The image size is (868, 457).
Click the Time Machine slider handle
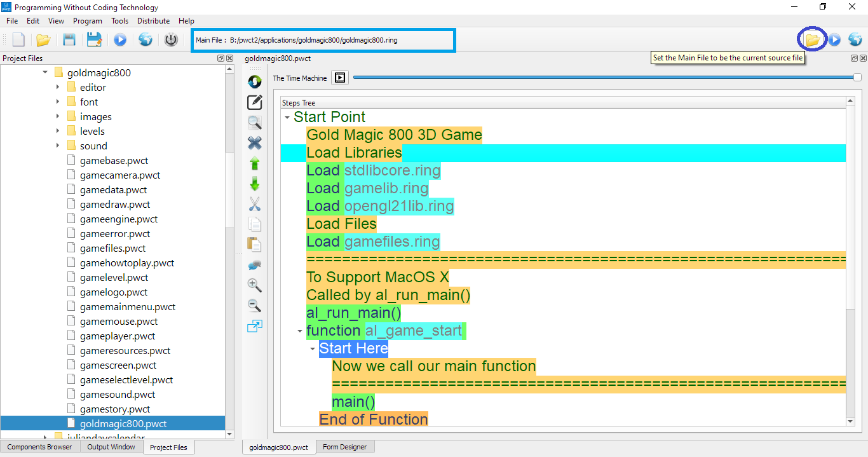[x=857, y=78]
